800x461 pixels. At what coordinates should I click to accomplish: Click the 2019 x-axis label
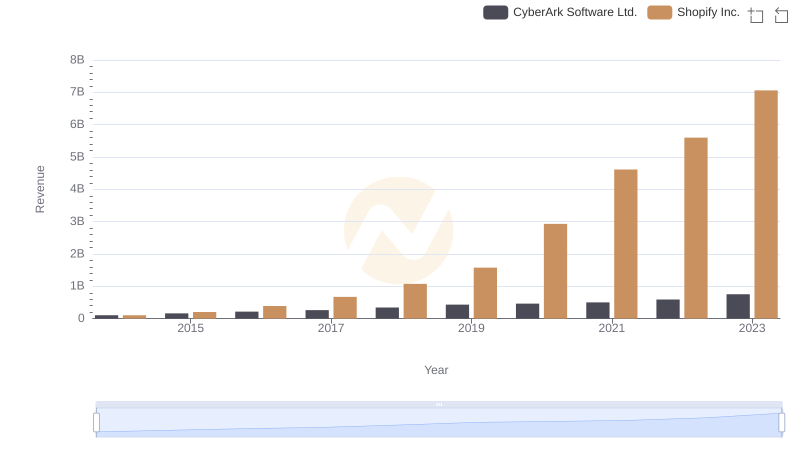click(x=471, y=328)
